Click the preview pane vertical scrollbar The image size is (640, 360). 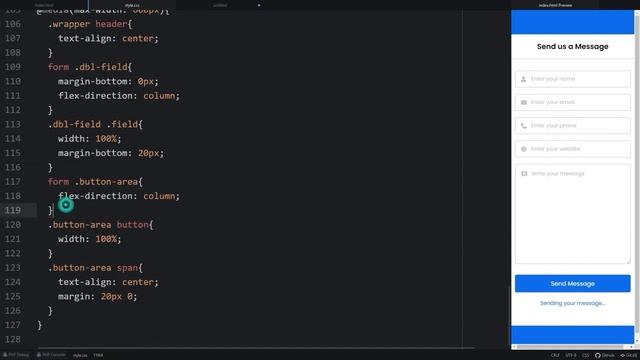coord(637,176)
